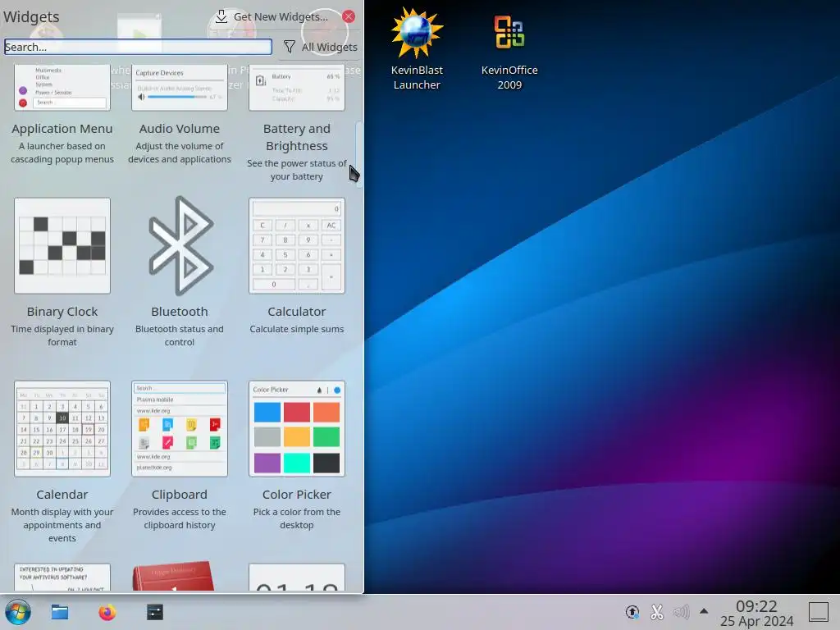Screen dimensions: 840x630
Task: Pick the Color Picker widget icon
Action: [x=297, y=428]
